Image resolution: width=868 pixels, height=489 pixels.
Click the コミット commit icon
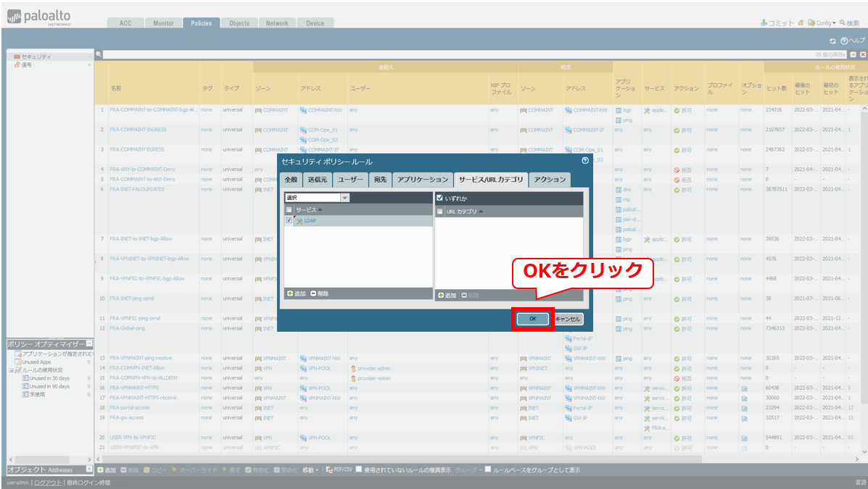pos(764,22)
